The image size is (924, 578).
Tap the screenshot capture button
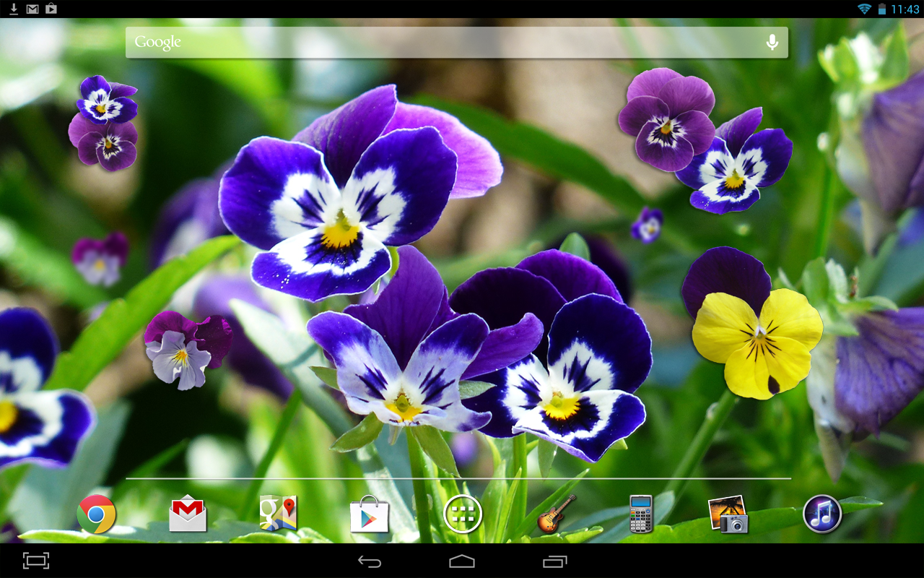pyautogui.click(x=36, y=561)
